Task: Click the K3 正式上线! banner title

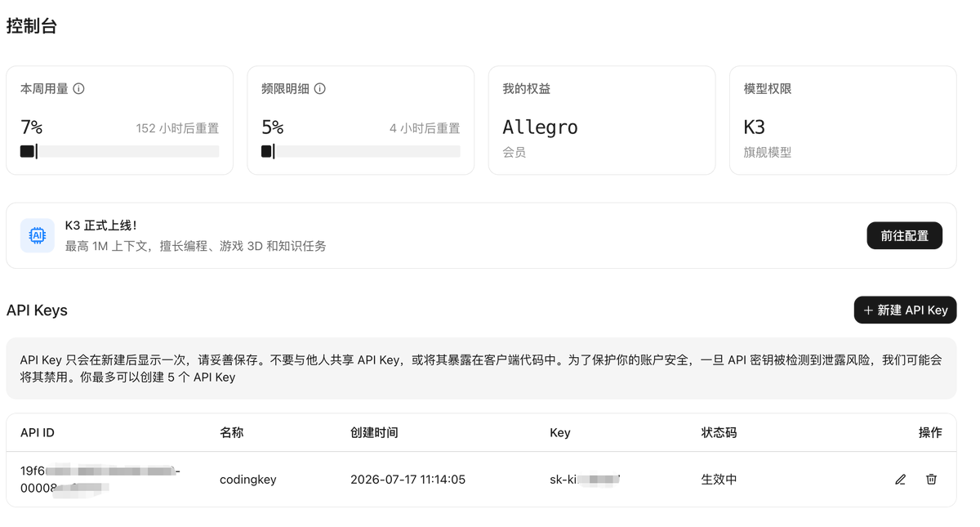Action: click(101, 226)
